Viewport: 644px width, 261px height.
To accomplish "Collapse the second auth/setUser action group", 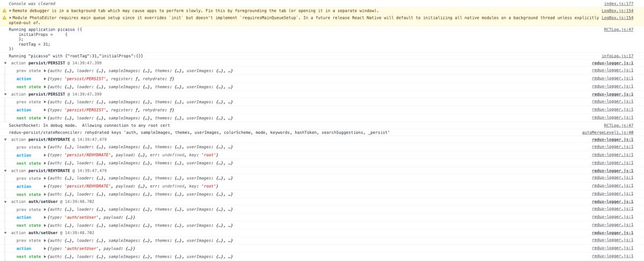I will pyautogui.click(x=5, y=233).
